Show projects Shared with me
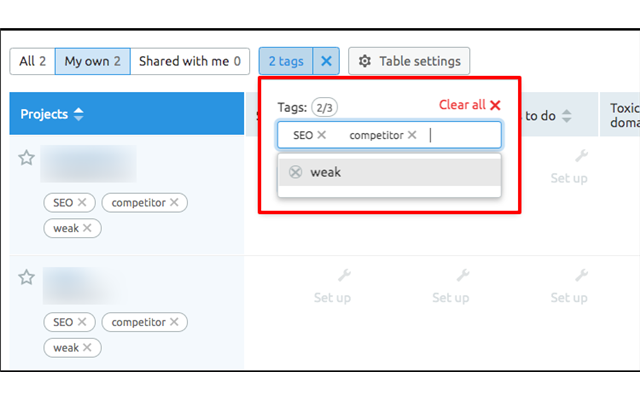 point(190,61)
